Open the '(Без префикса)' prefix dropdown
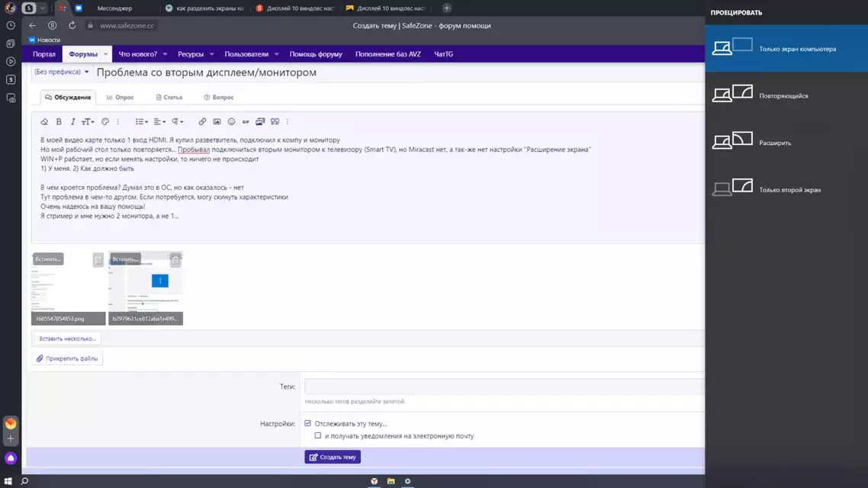868x488 pixels. click(x=61, y=72)
